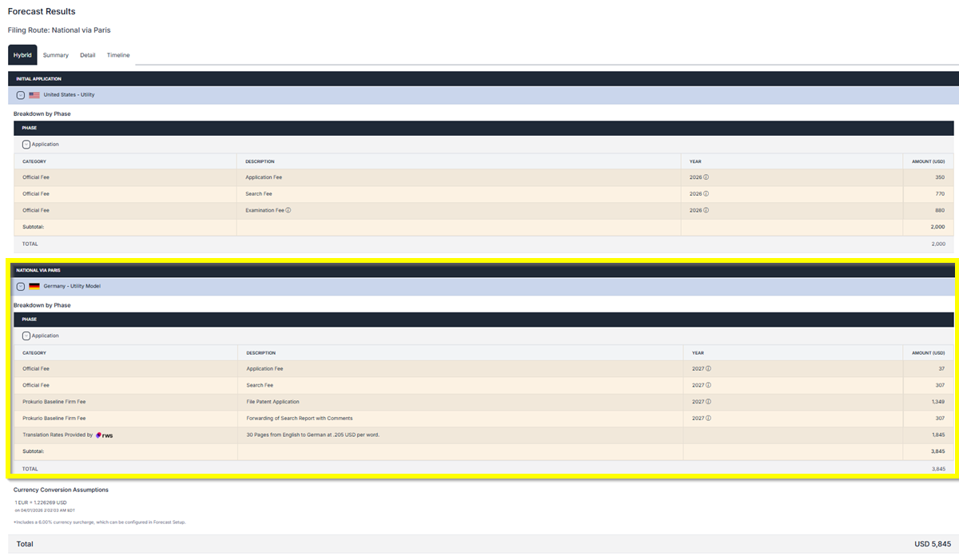This screenshot has width=959, height=560.
Task: Collapse the Germany - Utility Model section
Action: (21, 286)
